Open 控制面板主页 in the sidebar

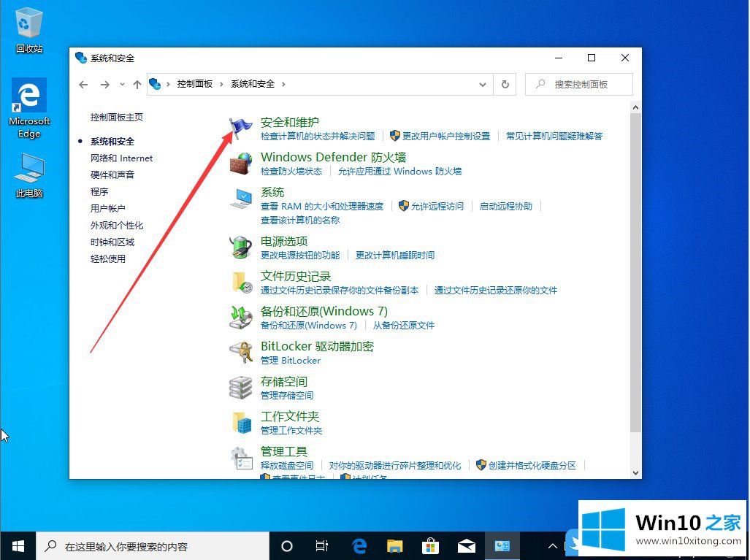click(117, 117)
